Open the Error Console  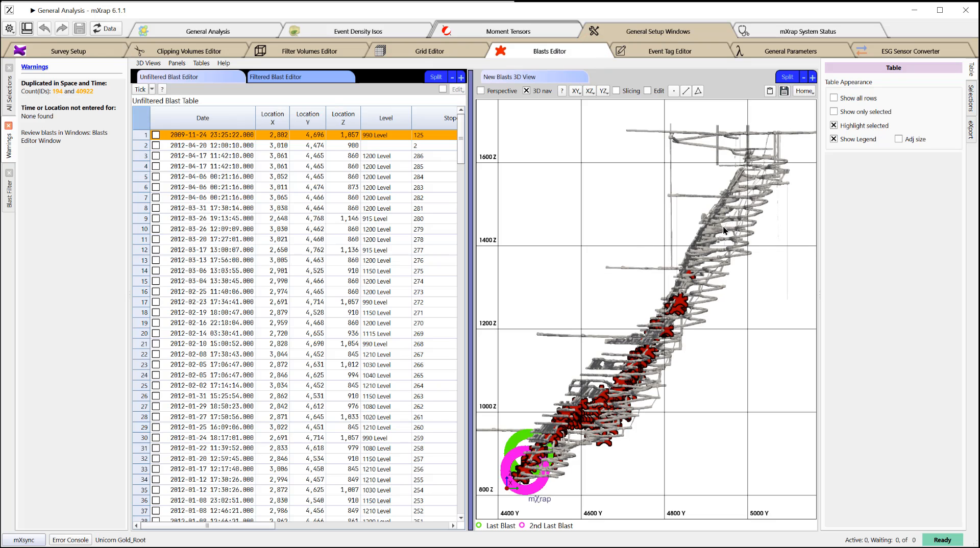coord(70,540)
